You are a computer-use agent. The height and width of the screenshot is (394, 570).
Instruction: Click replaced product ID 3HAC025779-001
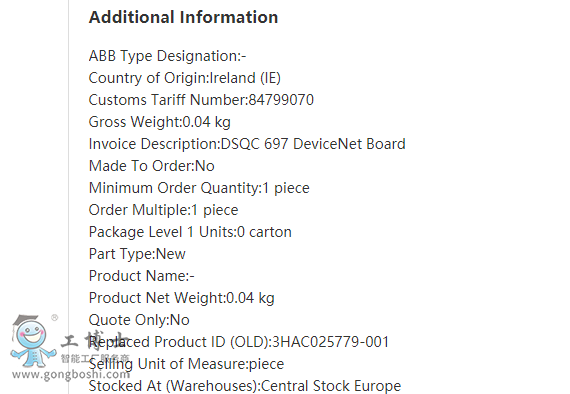click(239, 342)
